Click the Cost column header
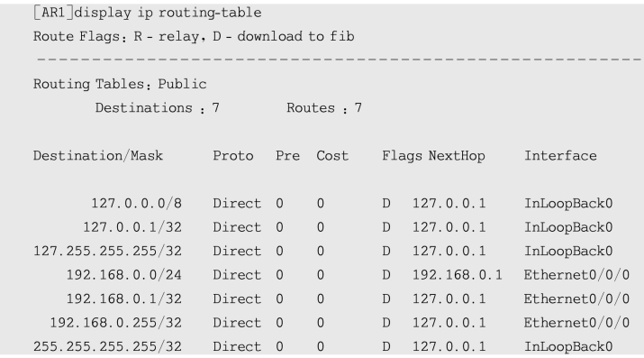Image resolution: width=644 pixels, height=358 pixels. [332, 156]
